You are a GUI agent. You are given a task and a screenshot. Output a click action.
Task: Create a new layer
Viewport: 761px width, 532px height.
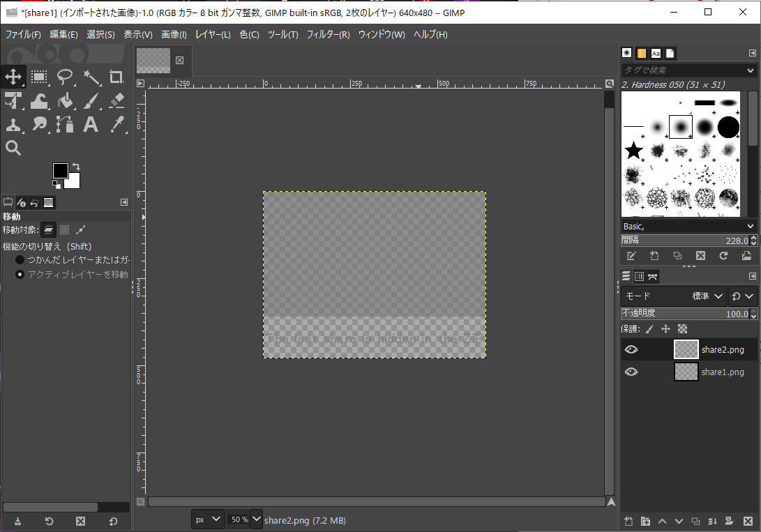628,522
